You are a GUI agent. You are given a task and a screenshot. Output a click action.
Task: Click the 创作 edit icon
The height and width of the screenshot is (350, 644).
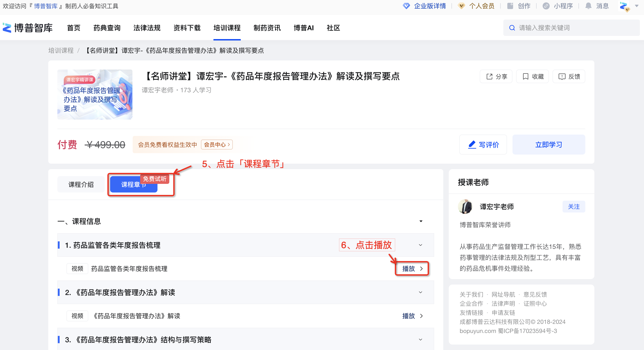pos(510,6)
